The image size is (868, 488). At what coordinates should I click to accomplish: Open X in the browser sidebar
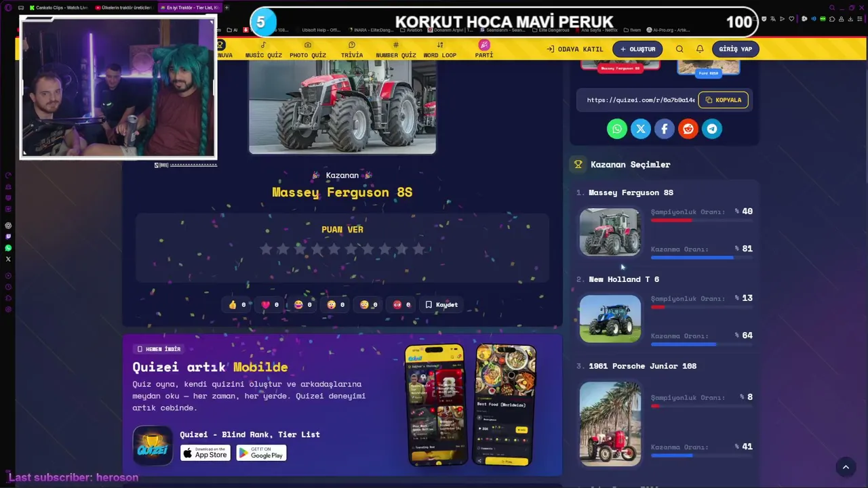[x=8, y=259]
